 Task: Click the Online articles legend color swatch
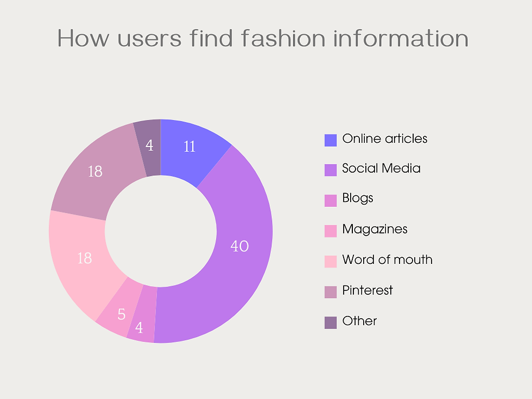(330, 140)
